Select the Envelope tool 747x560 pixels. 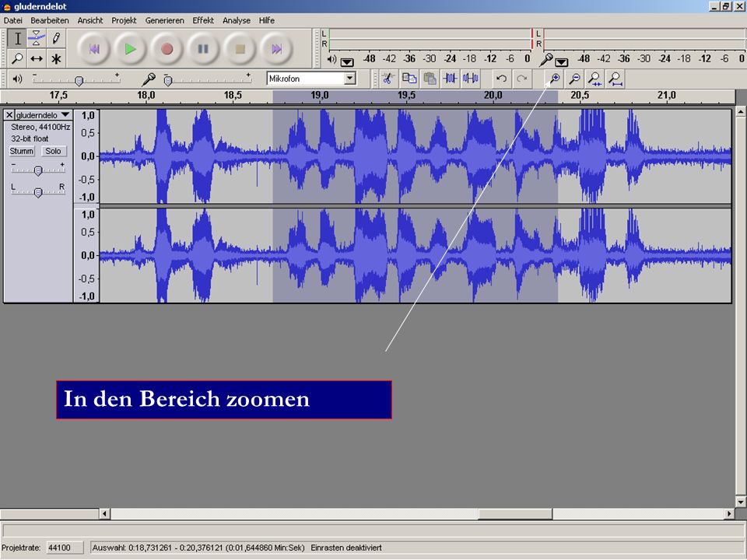(37, 38)
